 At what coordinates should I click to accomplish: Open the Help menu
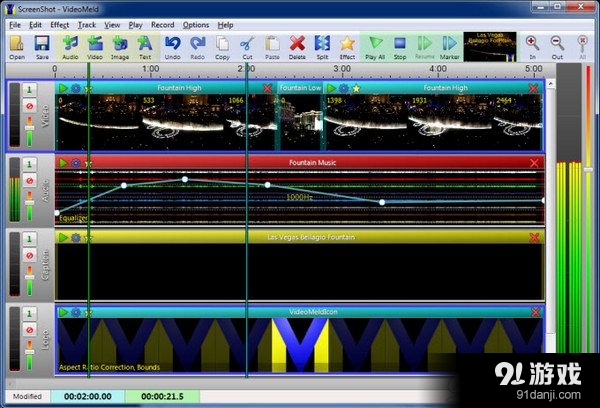tap(225, 25)
